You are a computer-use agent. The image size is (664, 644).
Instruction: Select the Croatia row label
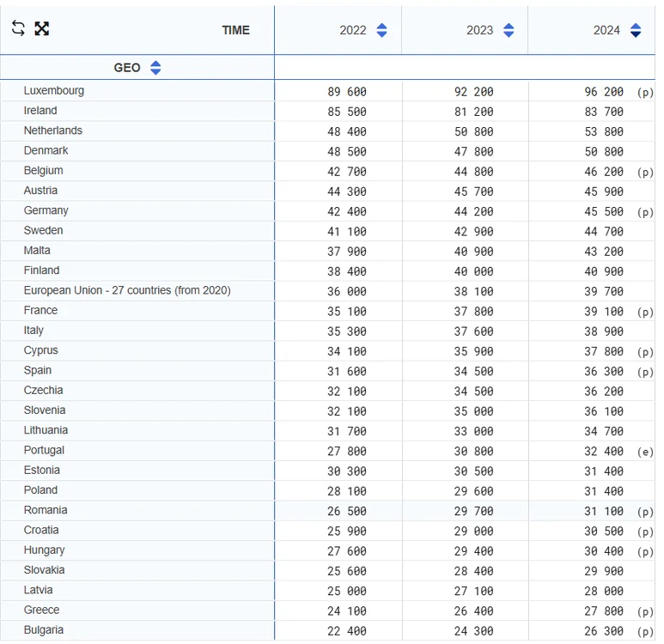coord(41,530)
